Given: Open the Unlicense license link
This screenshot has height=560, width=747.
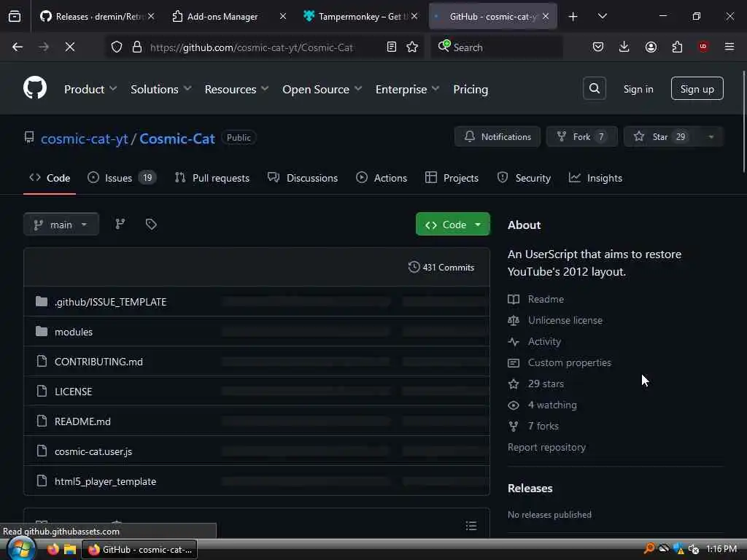Looking at the screenshot, I should coord(565,321).
